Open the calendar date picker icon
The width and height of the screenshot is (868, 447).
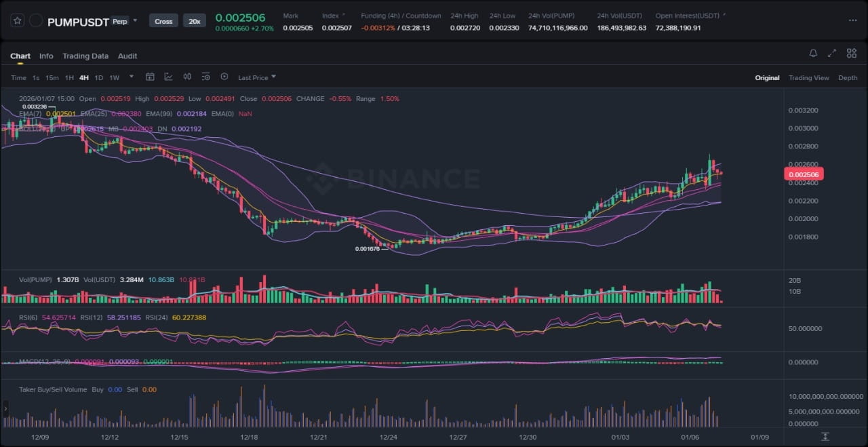tap(150, 77)
